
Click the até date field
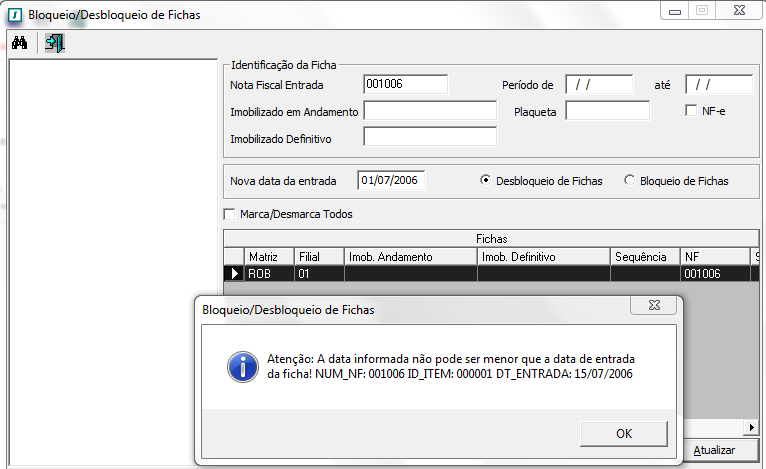[719, 84]
